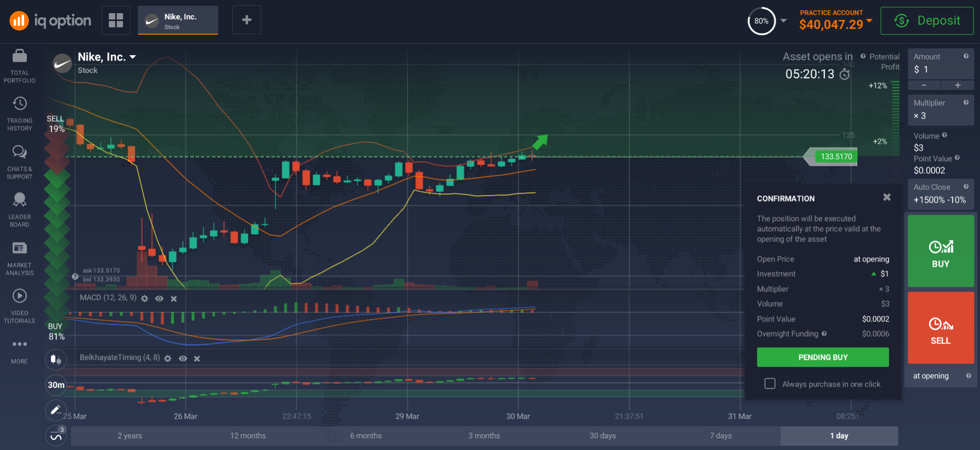The width and height of the screenshot is (980, 450).
Task: Click the Amount help icon
Action: coord(966,56)
